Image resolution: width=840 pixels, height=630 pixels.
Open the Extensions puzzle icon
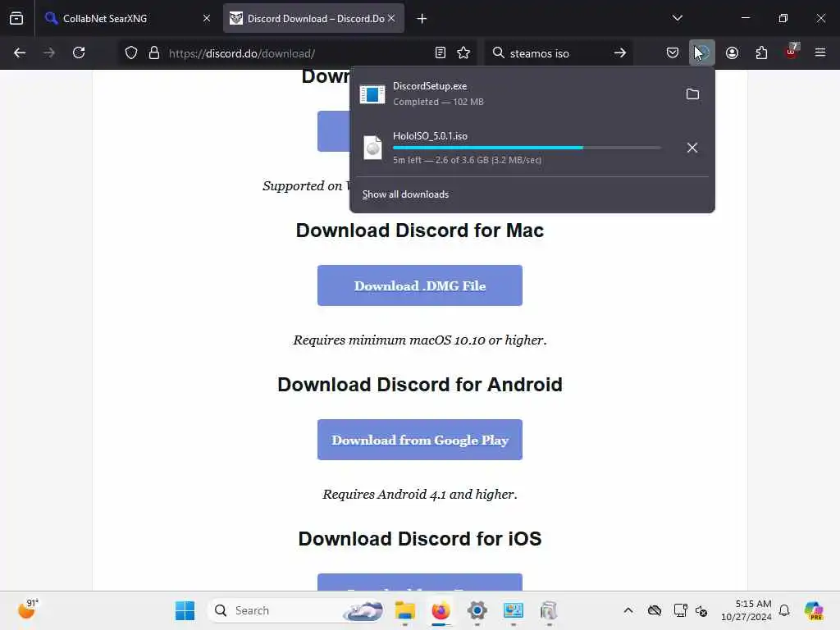[761, 52]
